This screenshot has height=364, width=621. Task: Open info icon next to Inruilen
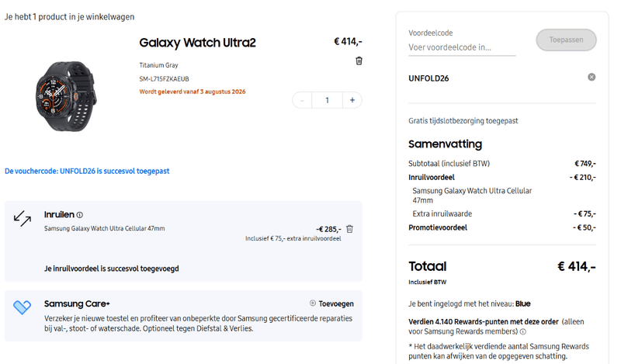pyautogui.click(x=80, y=215)
